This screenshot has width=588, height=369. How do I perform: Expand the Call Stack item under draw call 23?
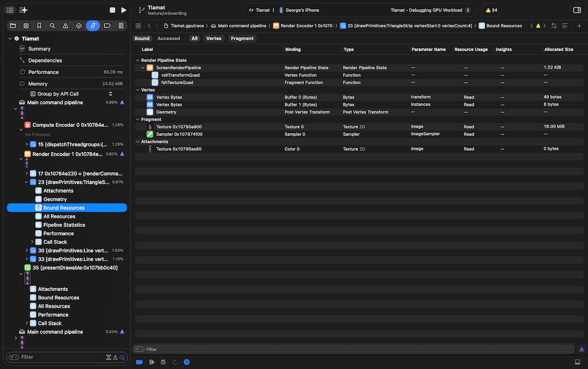click(x=32, y=242)
